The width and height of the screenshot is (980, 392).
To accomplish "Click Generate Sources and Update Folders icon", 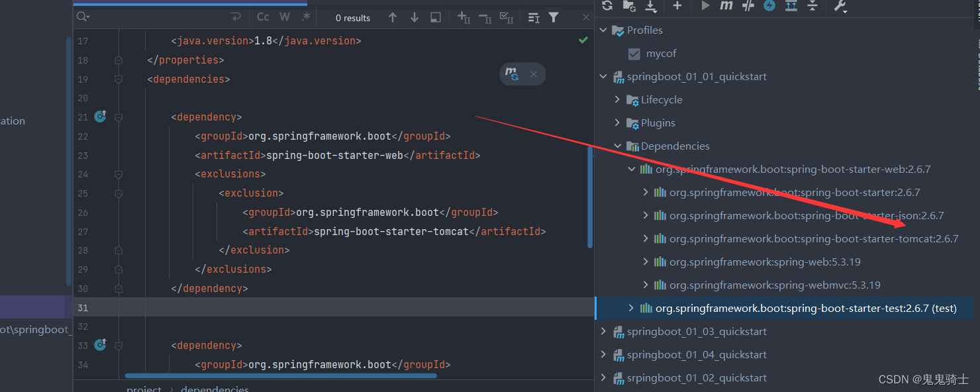I will (629, 6).
